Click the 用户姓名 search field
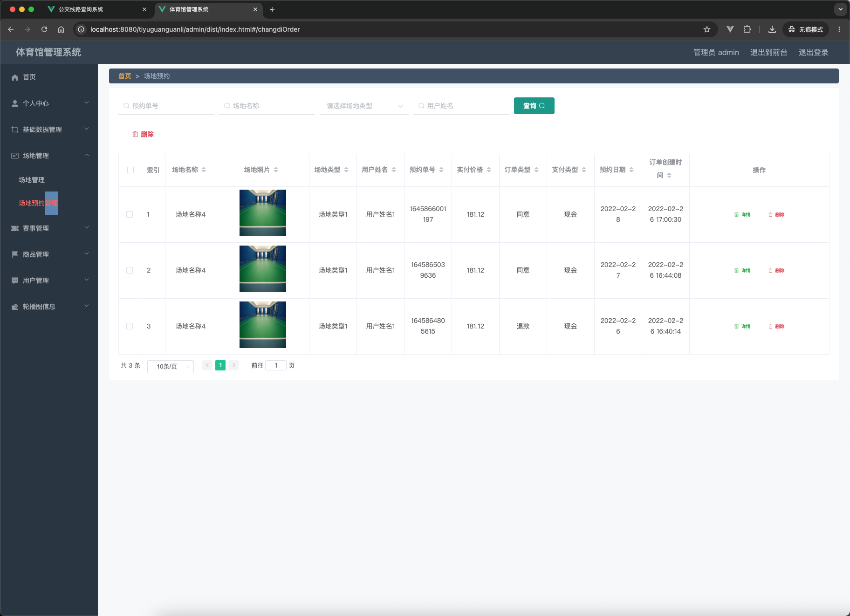This screenshot has width=850, height=616. (461, 106)
